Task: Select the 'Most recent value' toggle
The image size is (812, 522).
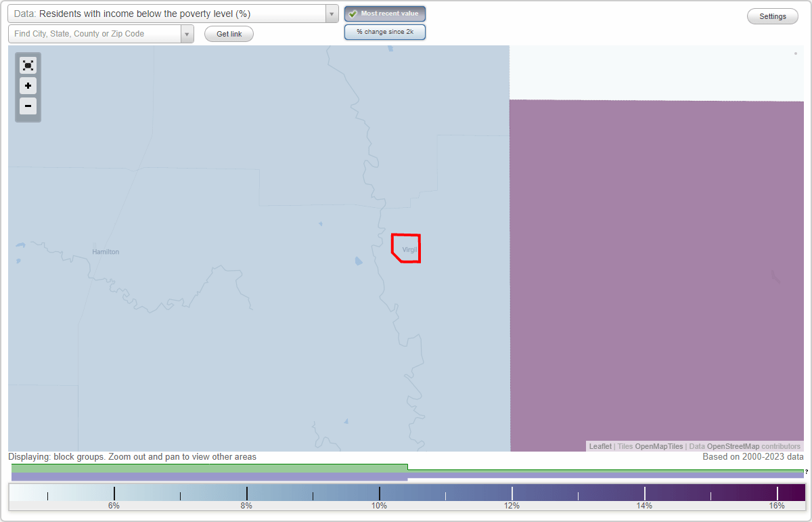Action: [384, 14]
